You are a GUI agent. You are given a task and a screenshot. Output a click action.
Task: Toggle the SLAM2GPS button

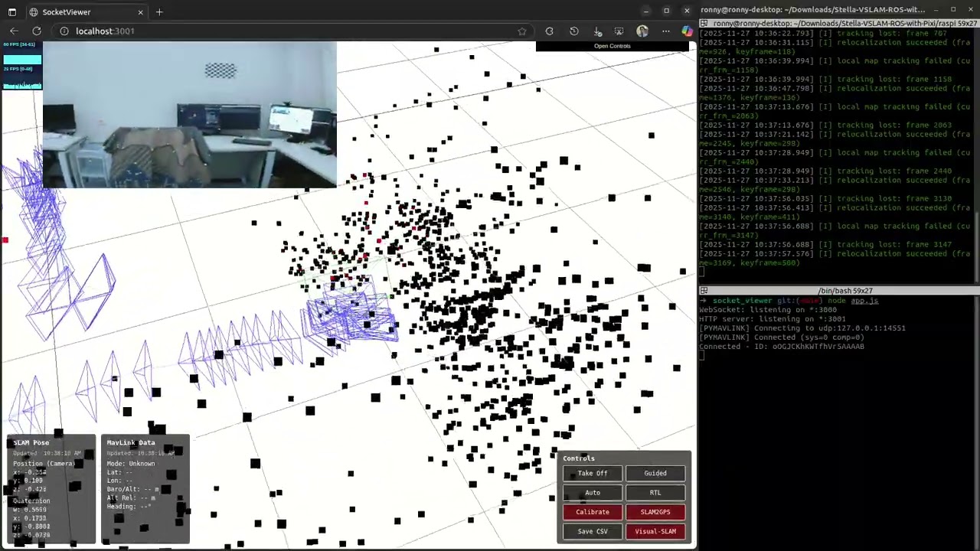click(655, 512)
